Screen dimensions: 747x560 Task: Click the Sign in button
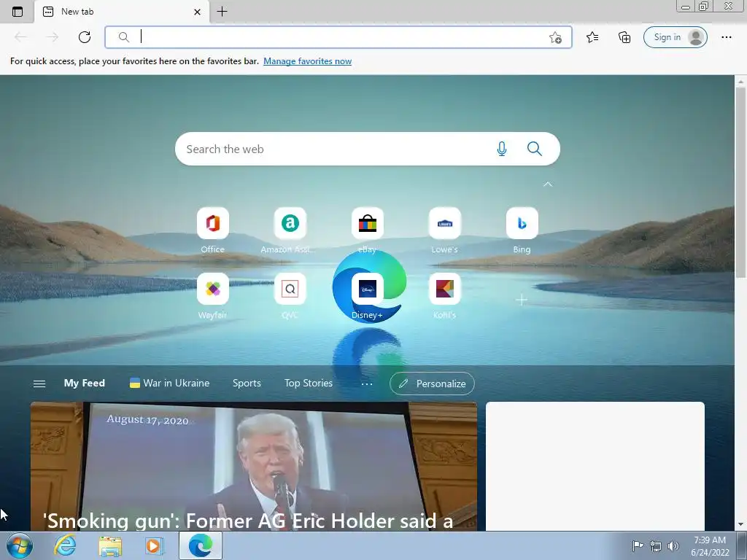[675, 37]
